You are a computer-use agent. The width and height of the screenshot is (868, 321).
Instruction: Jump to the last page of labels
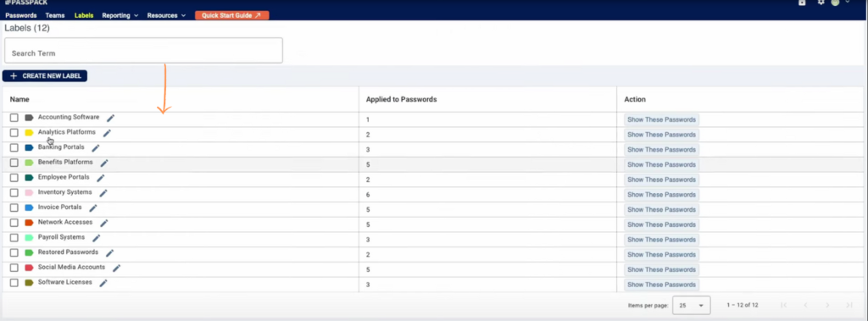tap(849, 305)
